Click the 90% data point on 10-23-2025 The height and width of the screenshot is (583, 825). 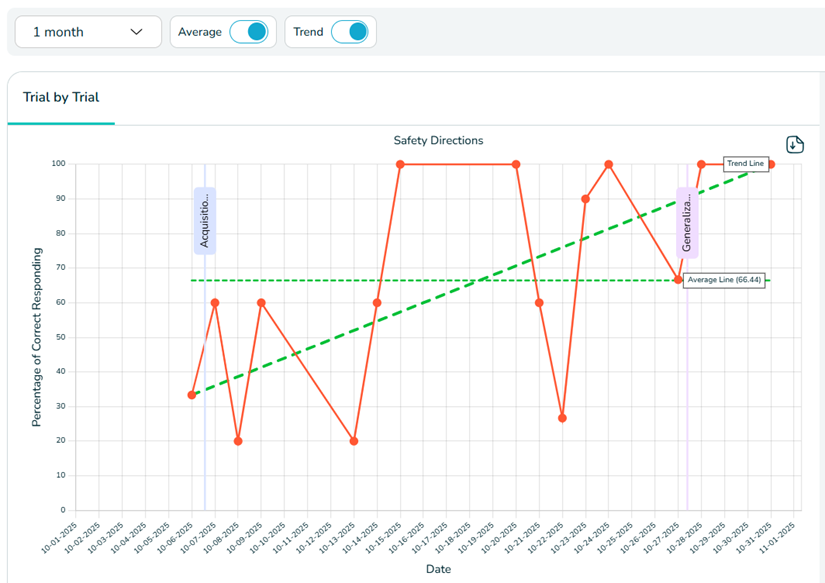585,199
